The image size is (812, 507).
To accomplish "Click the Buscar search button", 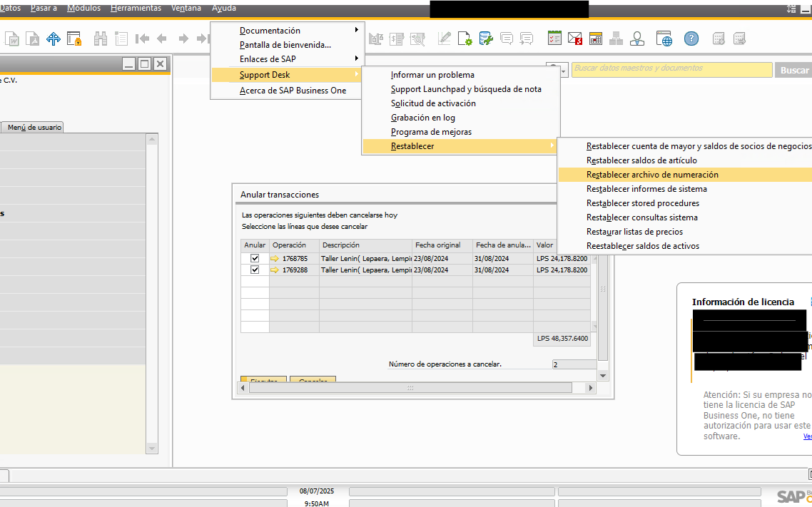I will click(794, 71).
